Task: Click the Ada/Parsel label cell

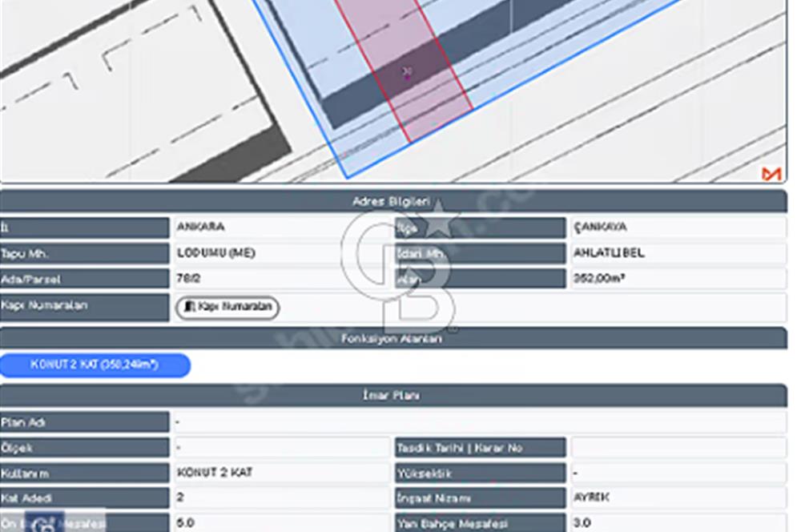Action: point(84,279)
